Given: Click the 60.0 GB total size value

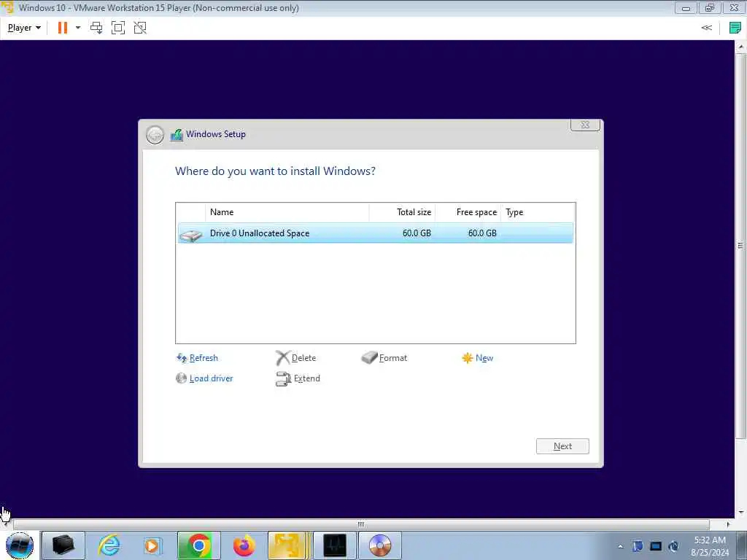Looking at the screenshot, I should (417, 233).
